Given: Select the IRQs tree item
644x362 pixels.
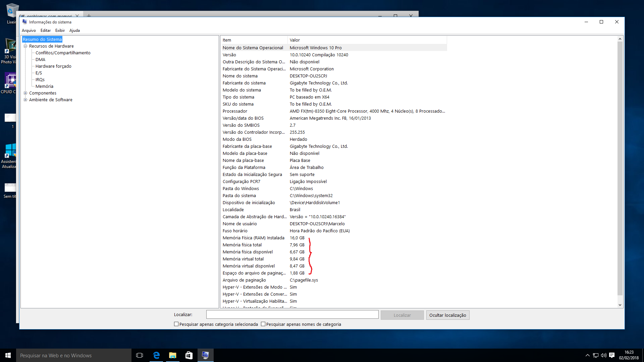Looking at the screenshot, I should [40, 80].
